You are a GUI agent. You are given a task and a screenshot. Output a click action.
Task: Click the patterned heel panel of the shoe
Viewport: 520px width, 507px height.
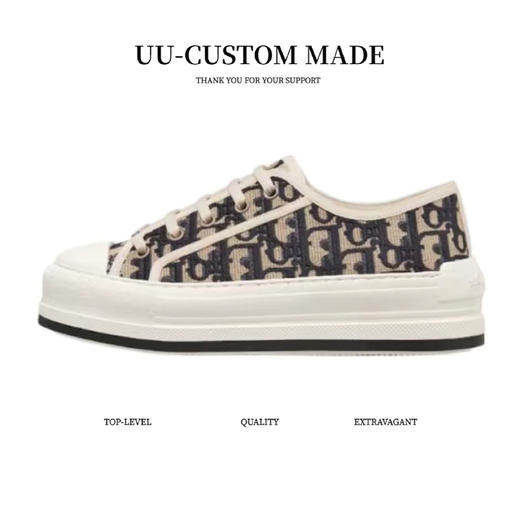440,232
